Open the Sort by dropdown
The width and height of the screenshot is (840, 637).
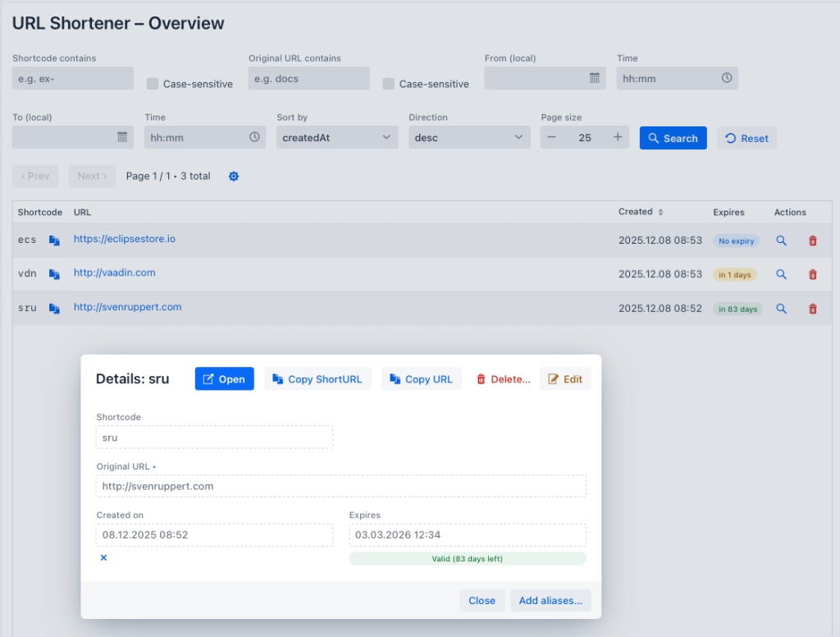(x=336, y=137)
